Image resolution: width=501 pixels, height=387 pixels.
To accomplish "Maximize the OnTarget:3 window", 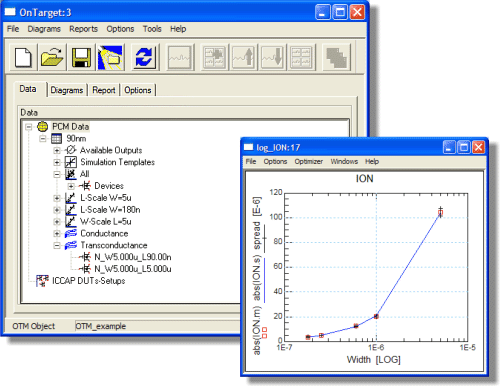I will click(x=340, y=12).
